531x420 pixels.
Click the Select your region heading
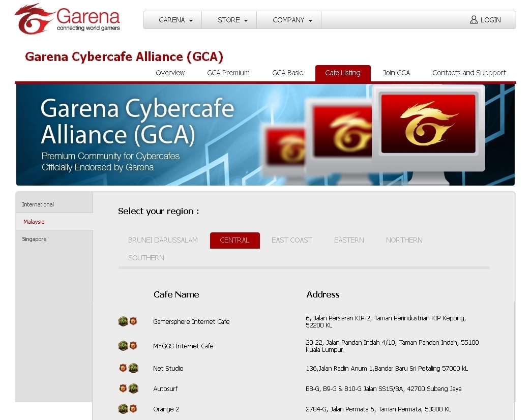[159, 211]
